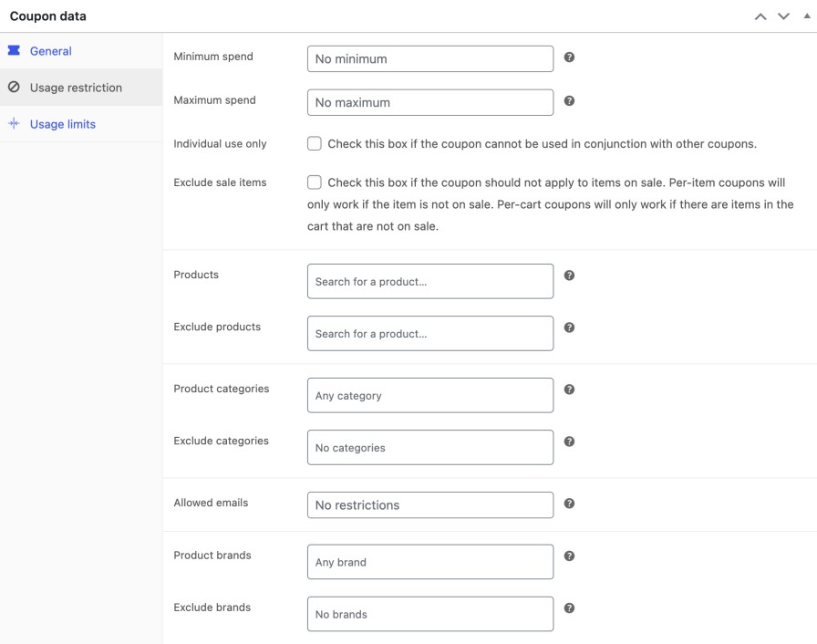Click the prohibition icon beside Usage restriction
The image size is (817, 644).
point(13,88)
